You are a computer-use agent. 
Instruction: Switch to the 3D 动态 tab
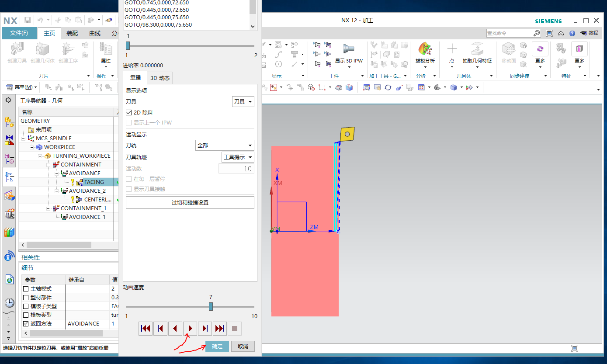[x=160, y=78]
